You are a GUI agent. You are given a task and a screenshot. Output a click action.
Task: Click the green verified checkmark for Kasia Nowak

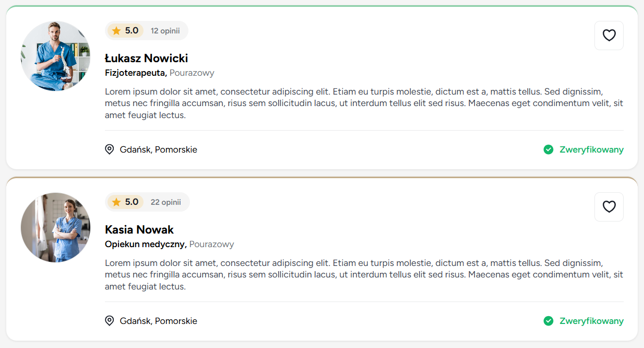(548, 321)
